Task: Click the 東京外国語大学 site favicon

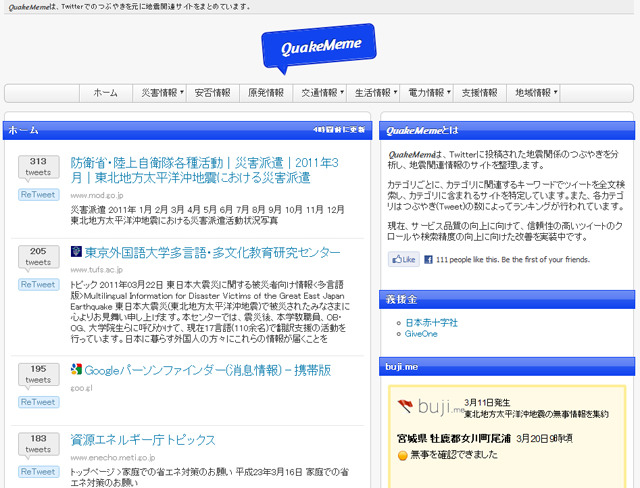Action: [76, 251]
